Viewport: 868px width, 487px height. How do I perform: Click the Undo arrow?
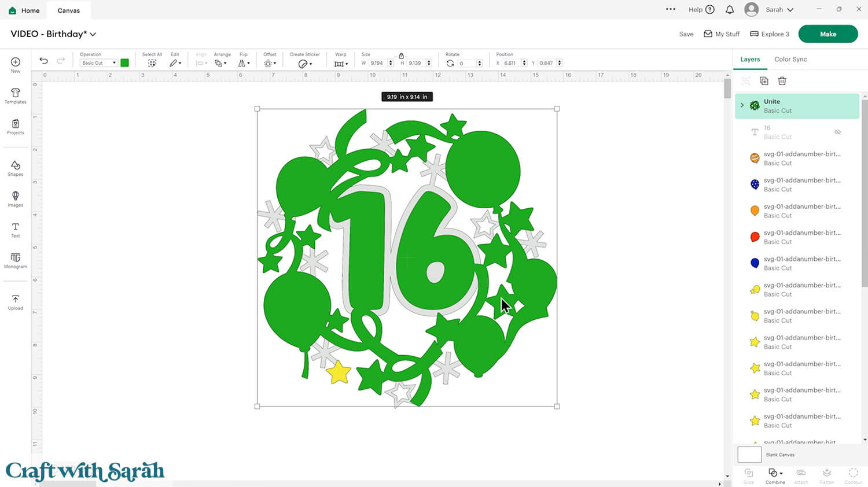tap(43, 61)
